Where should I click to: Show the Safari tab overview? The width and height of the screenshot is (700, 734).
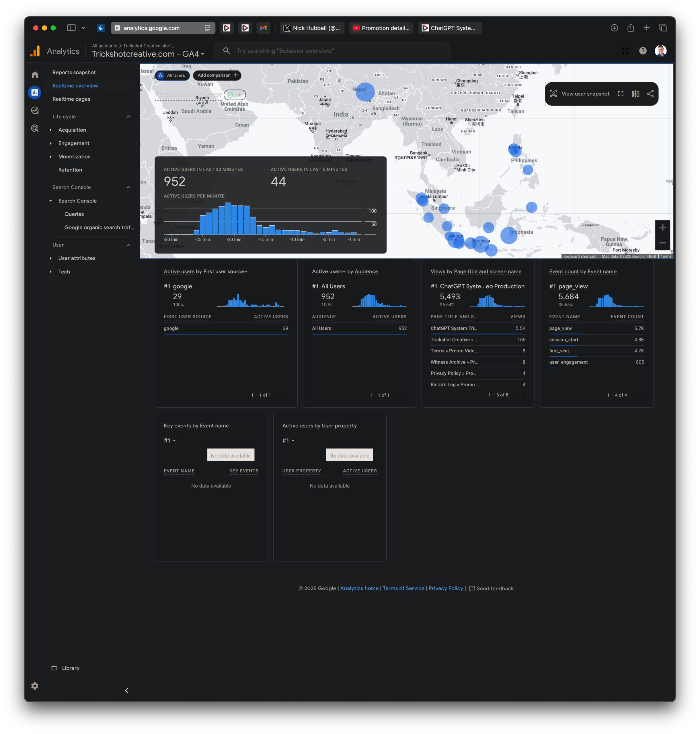click(663, 28)
